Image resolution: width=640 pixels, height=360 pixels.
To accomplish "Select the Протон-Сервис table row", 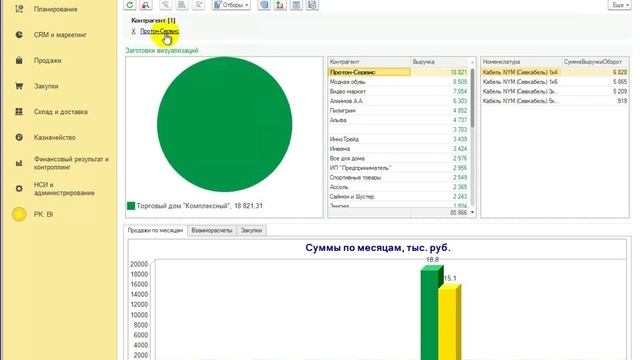I will (x=398, y=72).
